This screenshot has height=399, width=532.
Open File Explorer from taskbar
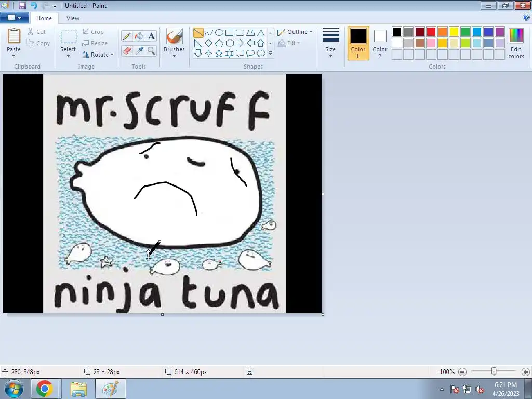click(78, 389)
